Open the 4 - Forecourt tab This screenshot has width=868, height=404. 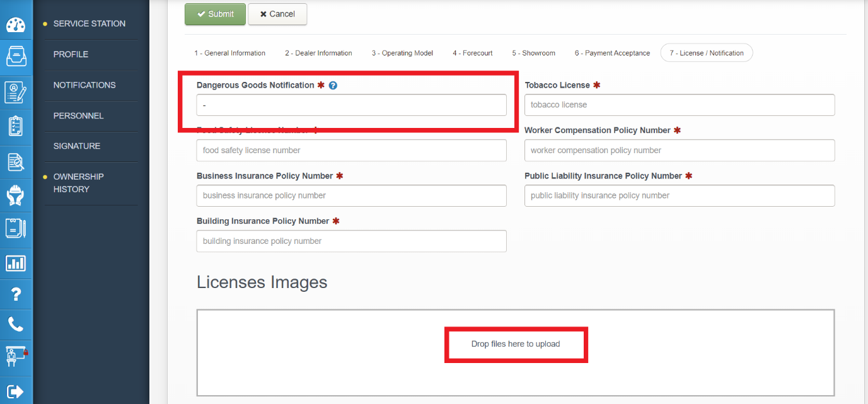click(x=472, y=53)
